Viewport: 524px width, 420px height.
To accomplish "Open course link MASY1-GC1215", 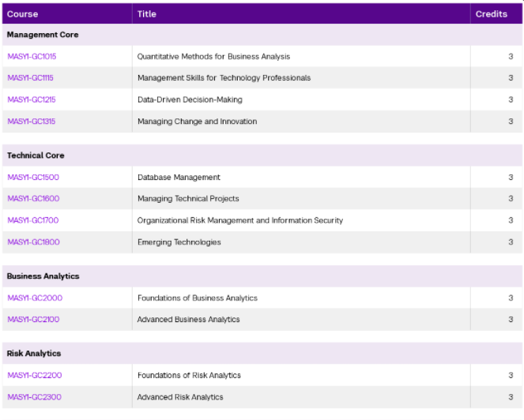I will click(x=32, y=99).
